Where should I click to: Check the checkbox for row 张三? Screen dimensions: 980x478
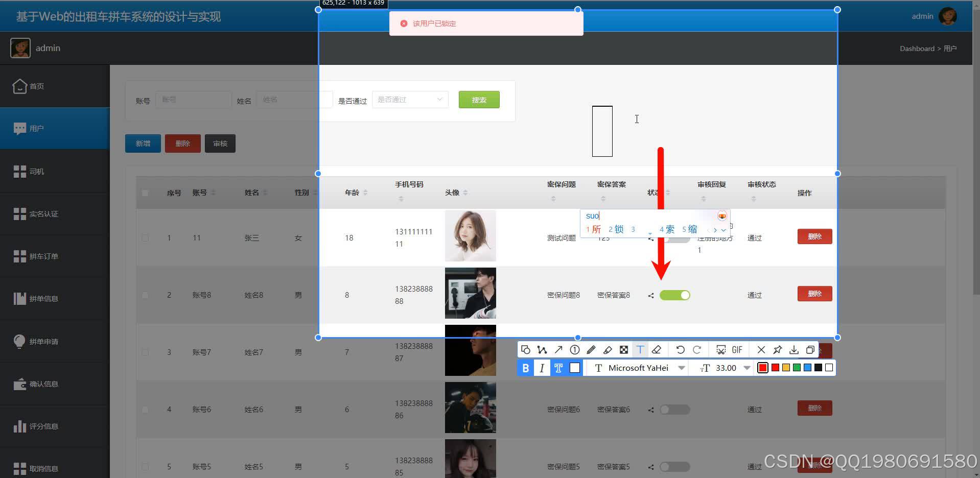coord(145,238)
